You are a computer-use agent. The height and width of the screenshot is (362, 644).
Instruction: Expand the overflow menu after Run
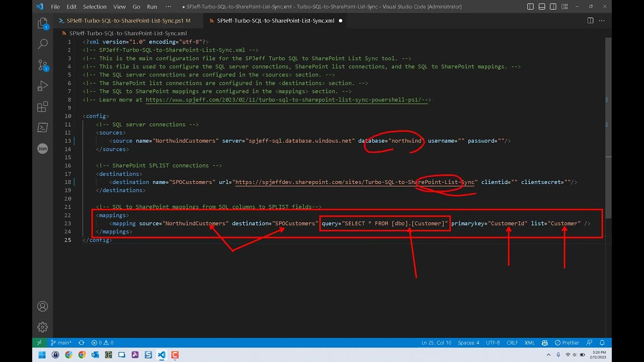pyautogui.click(x=169, y=7)
